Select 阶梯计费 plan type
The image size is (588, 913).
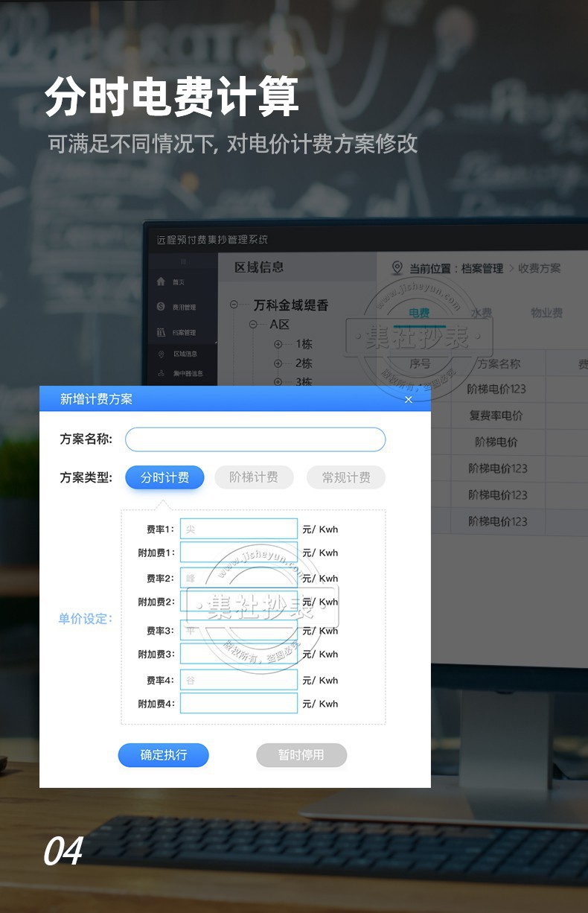[x=254, y=477]
